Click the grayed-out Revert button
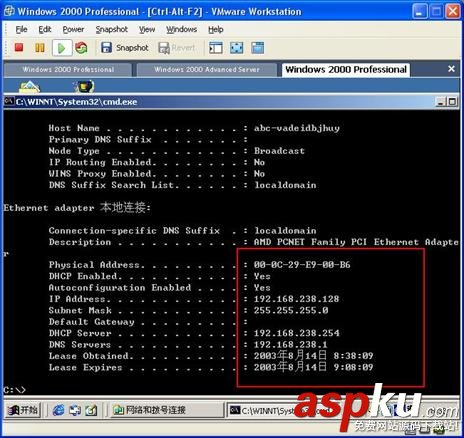The width and height of the screenshot is (464, 438). click(177, 48)
